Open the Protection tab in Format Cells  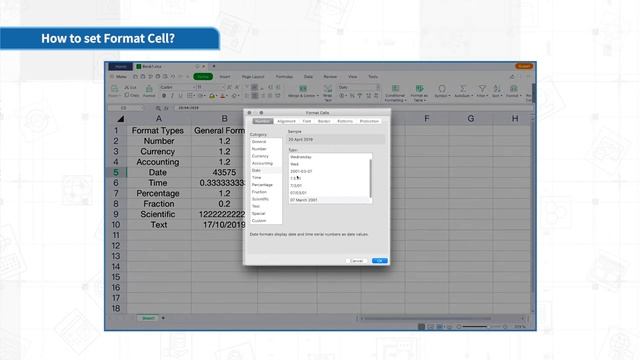tap(369, 121)
